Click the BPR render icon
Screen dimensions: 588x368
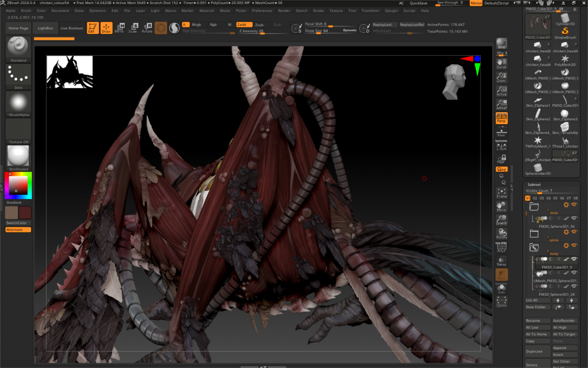[501, 45]
